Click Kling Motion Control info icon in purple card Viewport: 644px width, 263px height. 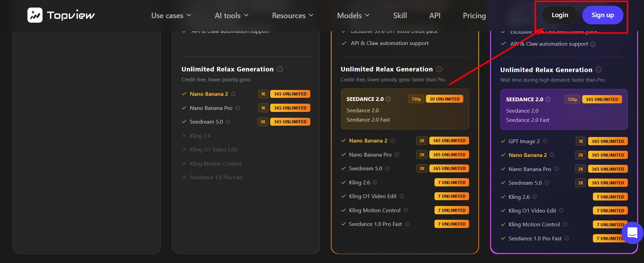click(x=565, y=225)
